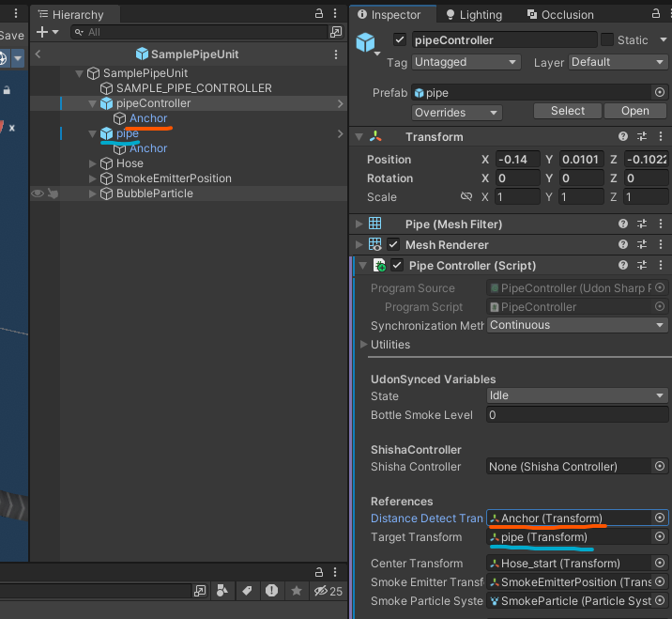
Task: Toggle Pipe Controller script enabled checkbox
Action: coord(397,265)
